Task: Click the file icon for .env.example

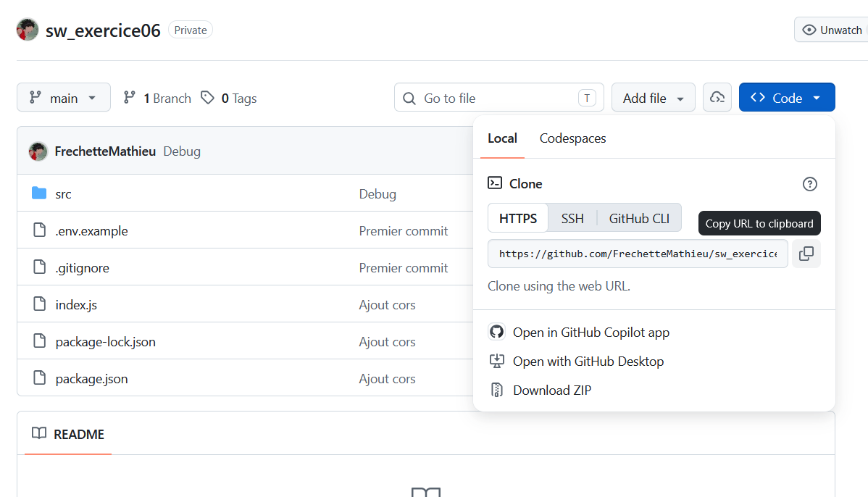Action: pos(39,230)
